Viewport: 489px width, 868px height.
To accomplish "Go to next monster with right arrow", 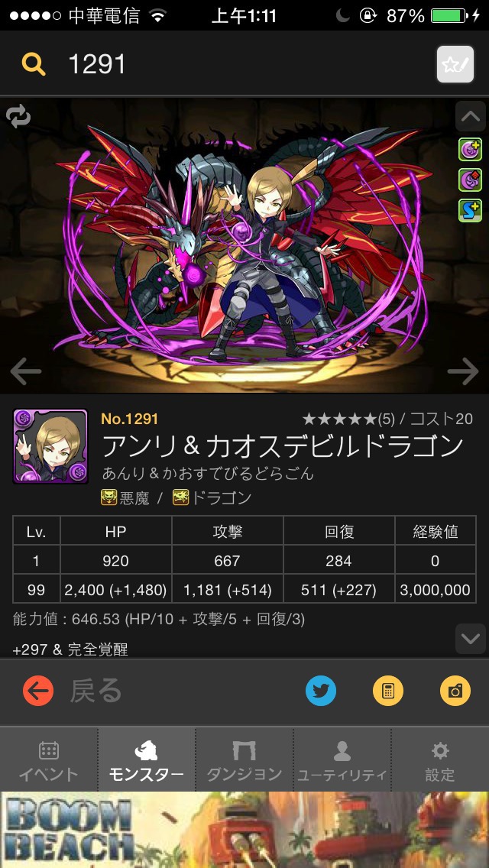I will (x=463, y=371).
